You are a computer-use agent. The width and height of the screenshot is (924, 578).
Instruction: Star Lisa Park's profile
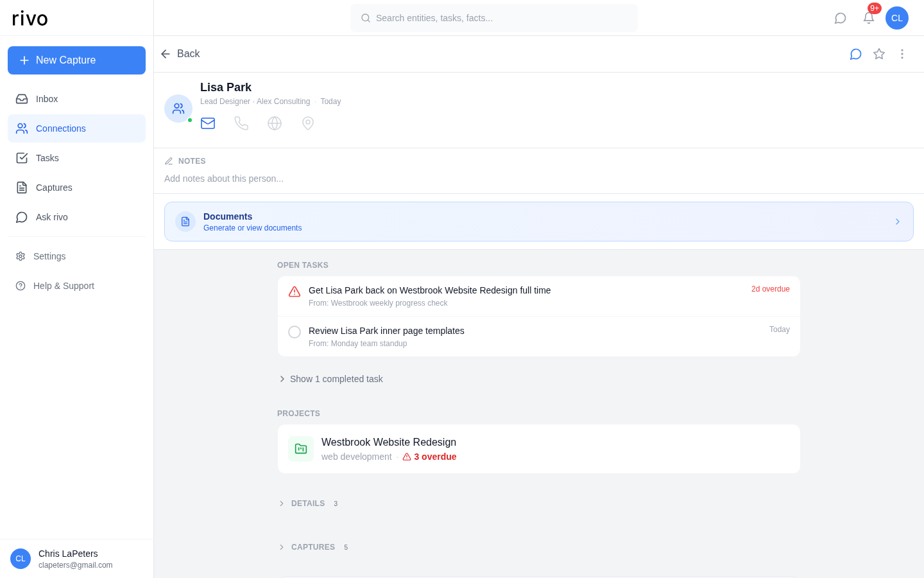879,54
